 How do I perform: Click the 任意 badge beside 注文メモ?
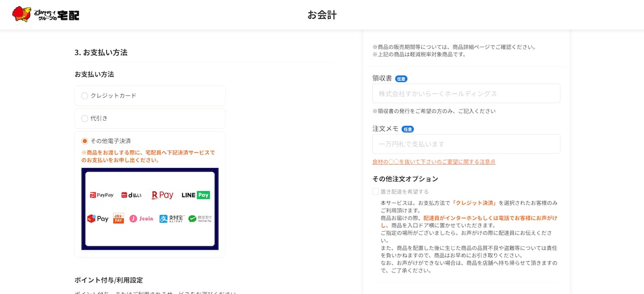408,129
